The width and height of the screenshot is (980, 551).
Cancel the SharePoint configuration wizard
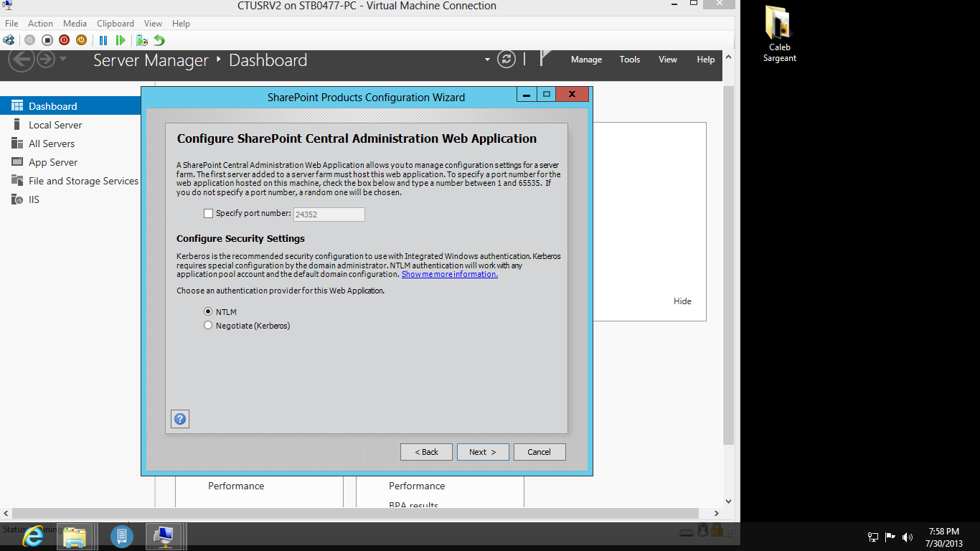[x=540, y=452]
